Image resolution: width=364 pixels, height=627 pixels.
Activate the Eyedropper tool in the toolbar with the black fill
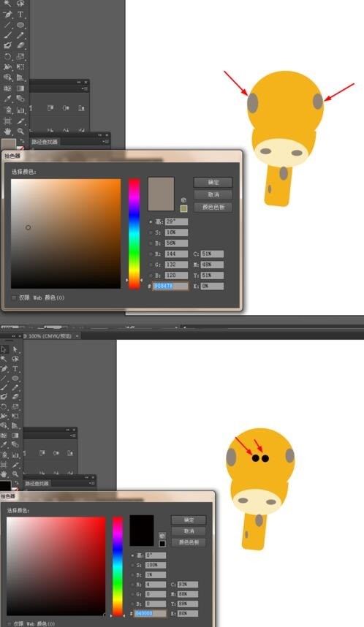(4, 444)
